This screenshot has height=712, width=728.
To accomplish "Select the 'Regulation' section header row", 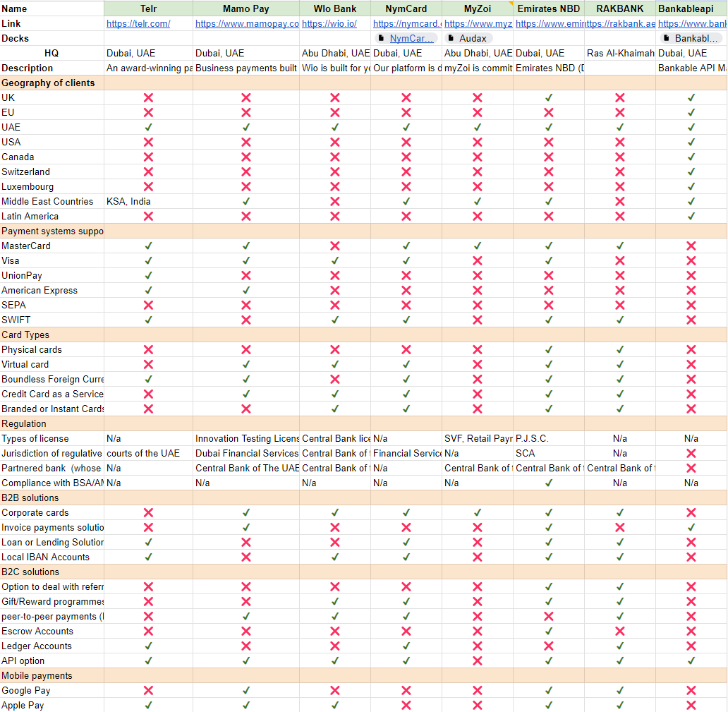I will pyautogui.click(x=24, y=423).
